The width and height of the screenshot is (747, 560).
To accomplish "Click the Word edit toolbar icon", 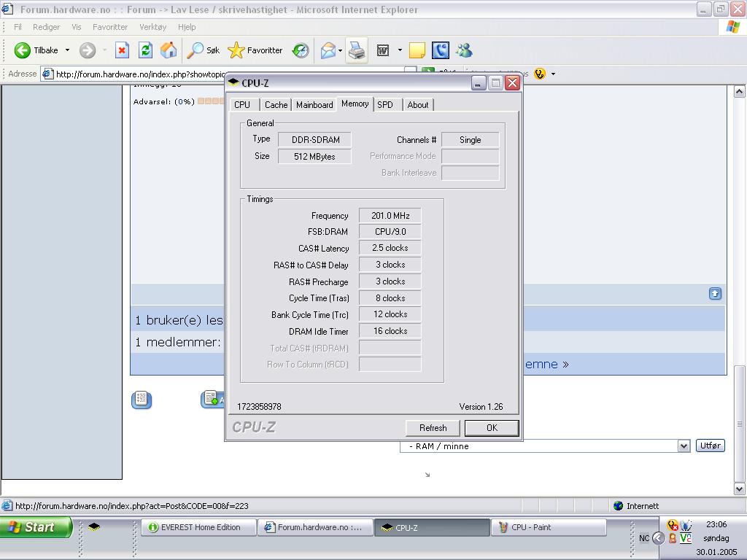I will coord(383,50).
